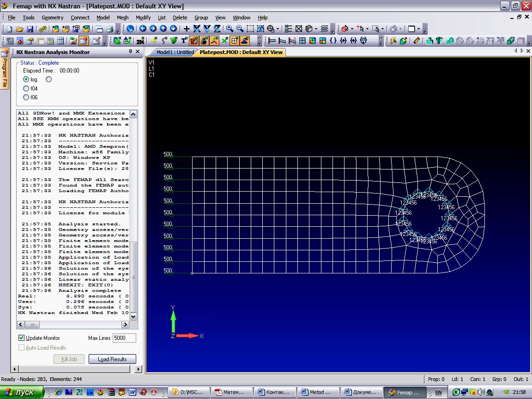Viewport: 532px width, 399px height.
Task: Expand the solids toolbar overflow arrow
Action: tap(529, 42)
